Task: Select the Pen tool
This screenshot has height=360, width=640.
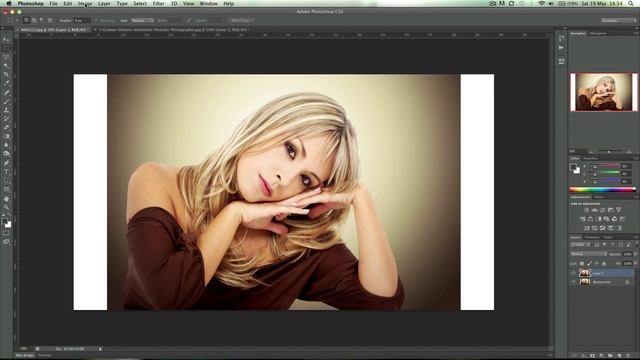Action: coord(6,163)
